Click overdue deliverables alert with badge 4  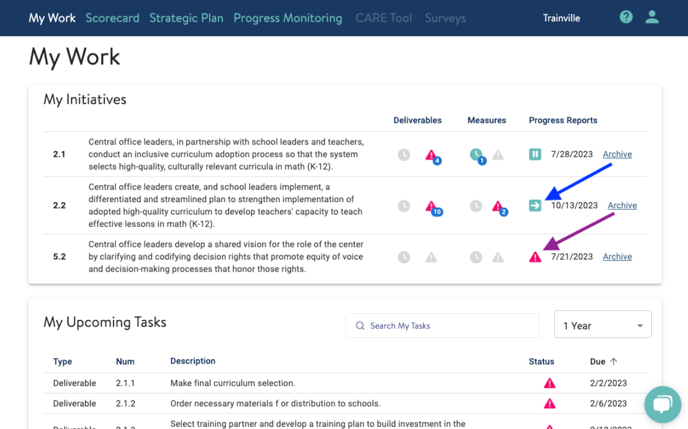click(432, 155)
